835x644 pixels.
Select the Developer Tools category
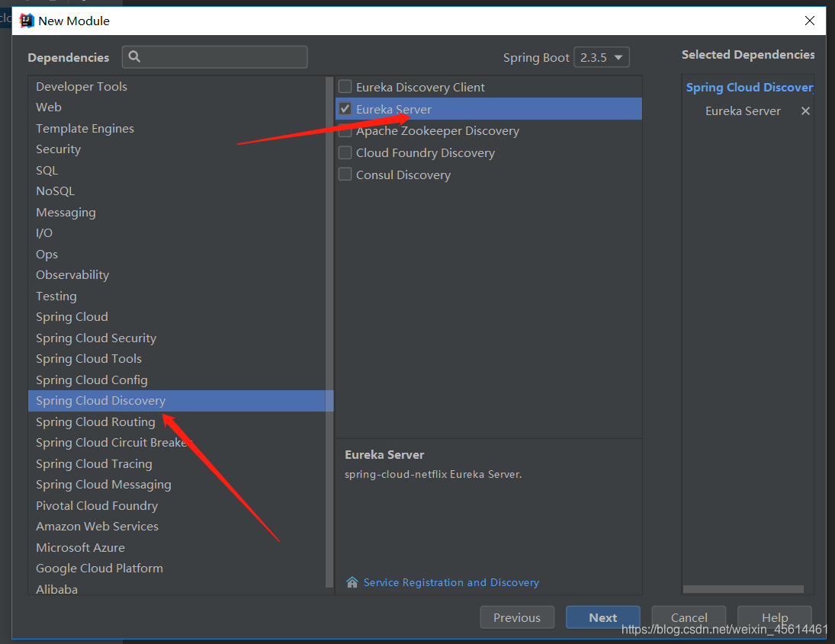[x=176, y=86]
